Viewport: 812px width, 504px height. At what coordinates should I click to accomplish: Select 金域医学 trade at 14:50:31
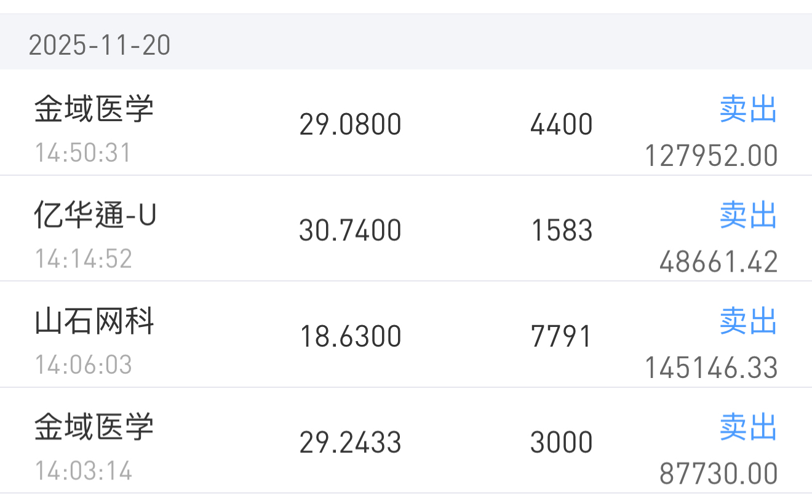[406, 122]
